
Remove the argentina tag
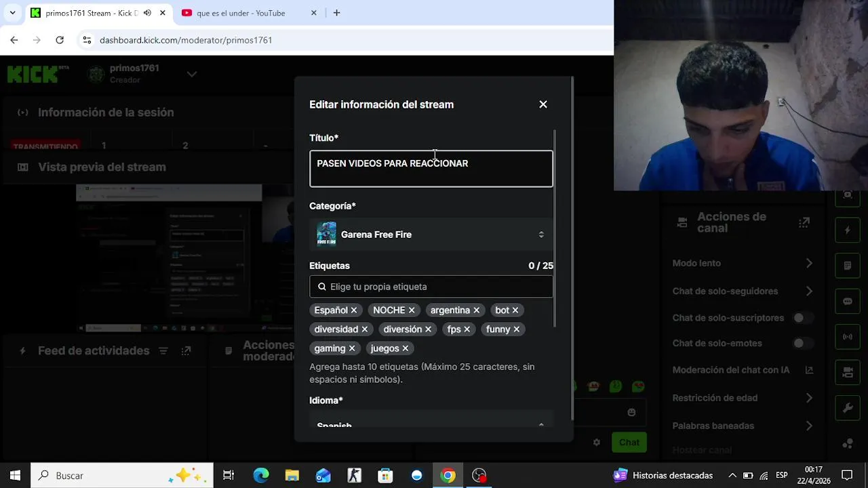coord(476,310)
